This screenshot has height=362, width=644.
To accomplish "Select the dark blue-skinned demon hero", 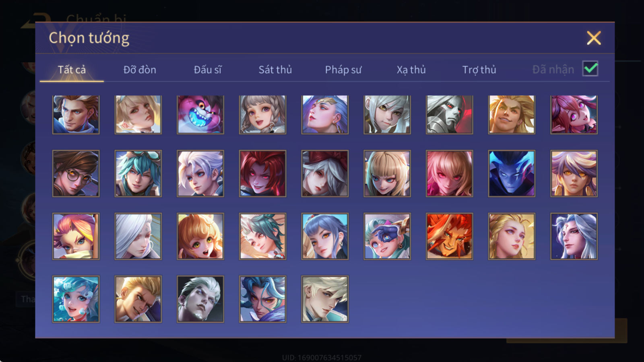I will (x=512, y=173).
